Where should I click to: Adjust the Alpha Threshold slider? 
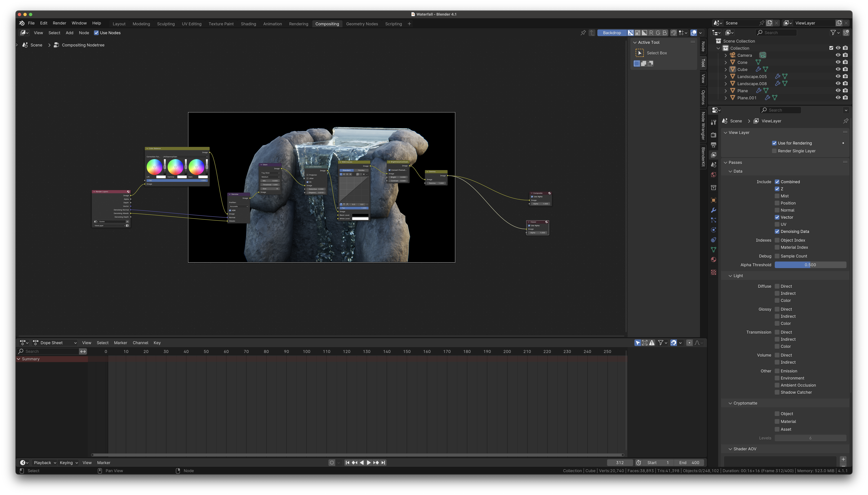(x=810, y=265)
